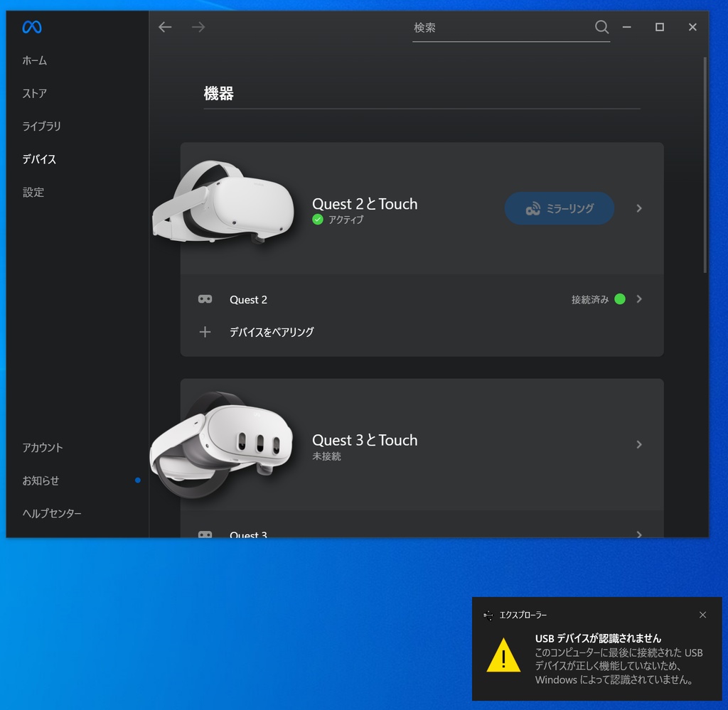Expand the Quest 2 row chevron

point(639,298)
